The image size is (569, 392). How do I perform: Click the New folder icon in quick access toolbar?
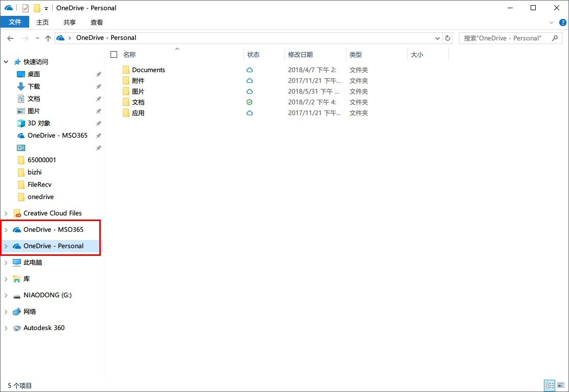coord(37,8)
